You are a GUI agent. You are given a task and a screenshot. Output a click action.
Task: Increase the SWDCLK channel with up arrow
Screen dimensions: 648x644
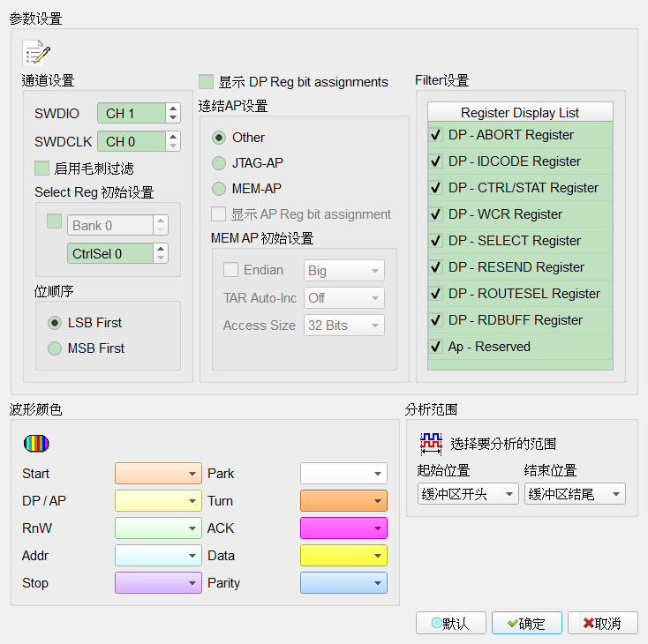pos(173,137)
